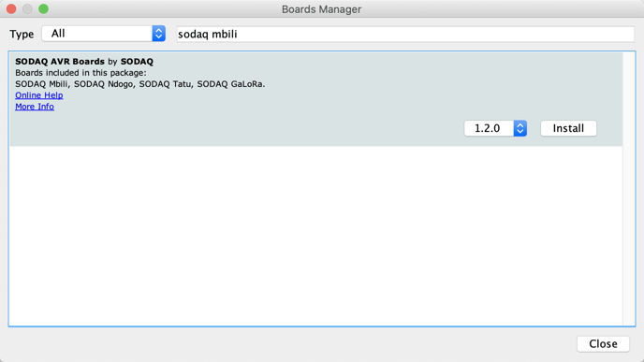Click the SODAQ author name in bold

coord(137,62)
